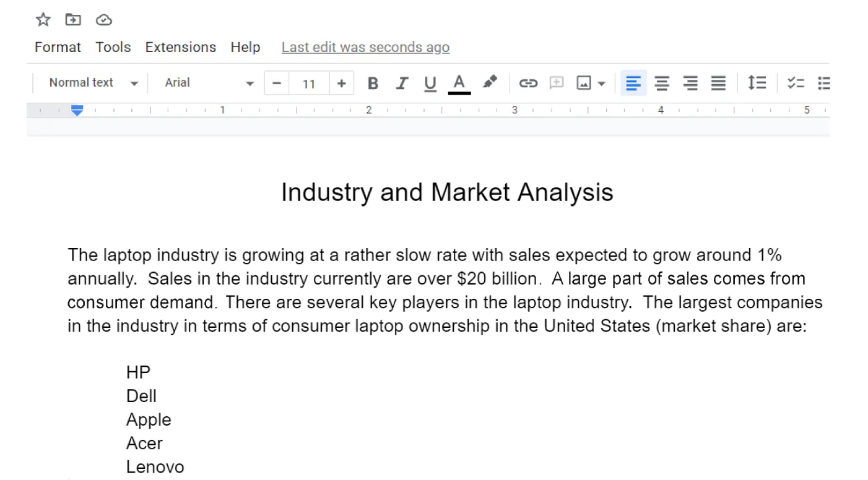The height and width of the screenshot is (480, 868).
Task: Insert a link
Action: tap(527, 82)
